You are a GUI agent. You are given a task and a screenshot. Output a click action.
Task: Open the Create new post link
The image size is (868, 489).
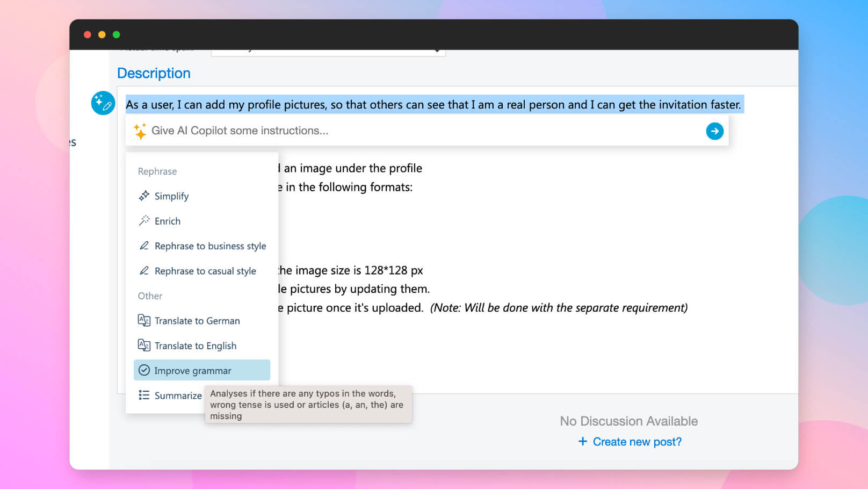click(637, 442)
